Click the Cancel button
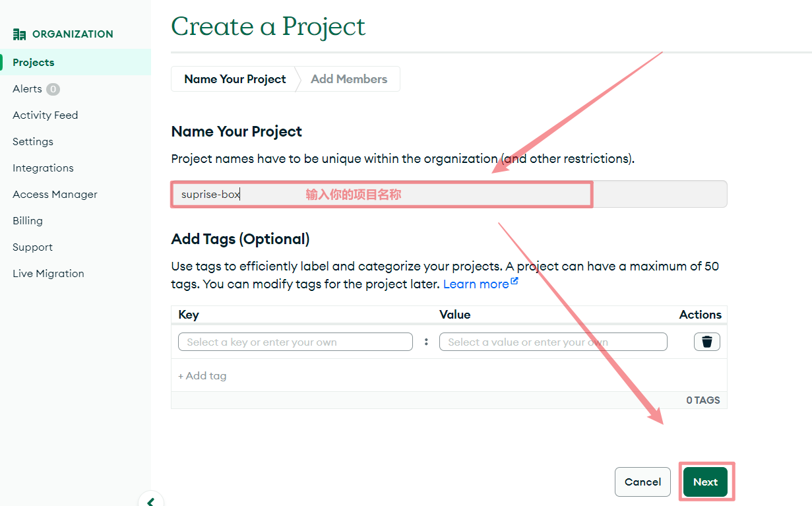 pos(642,482)
